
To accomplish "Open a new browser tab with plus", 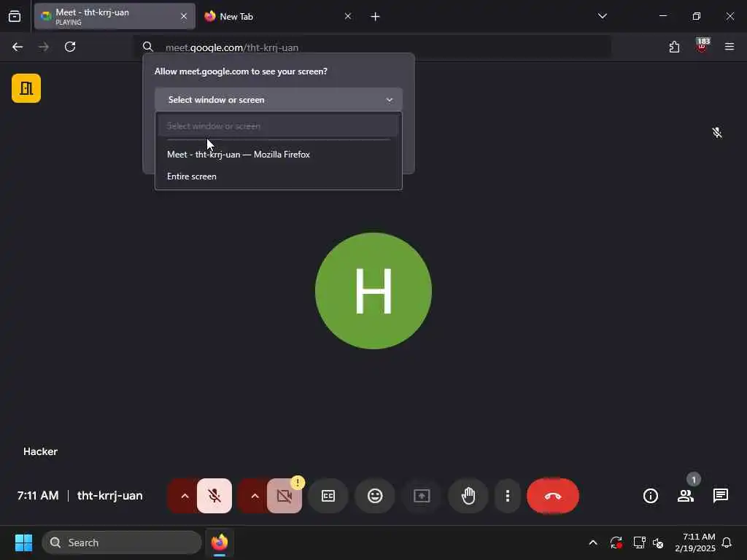I will (x=376, y=17).
